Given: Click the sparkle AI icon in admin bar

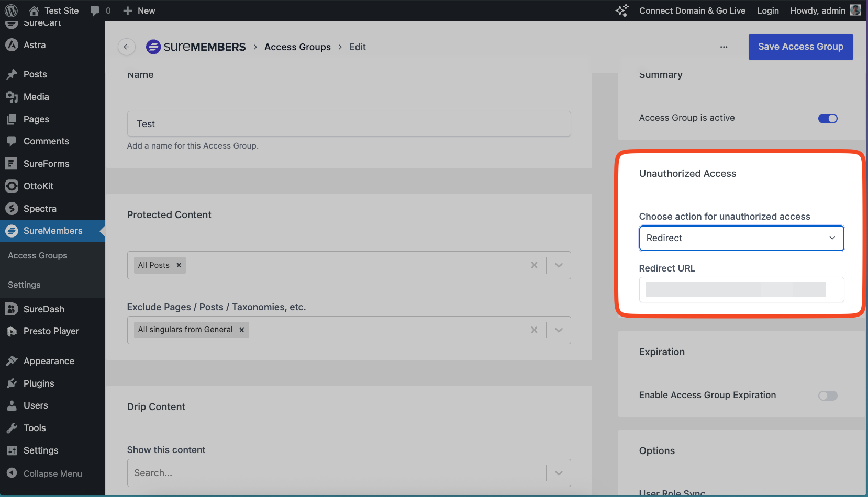Looking at the screenshot, I should [x=622, y=10].
